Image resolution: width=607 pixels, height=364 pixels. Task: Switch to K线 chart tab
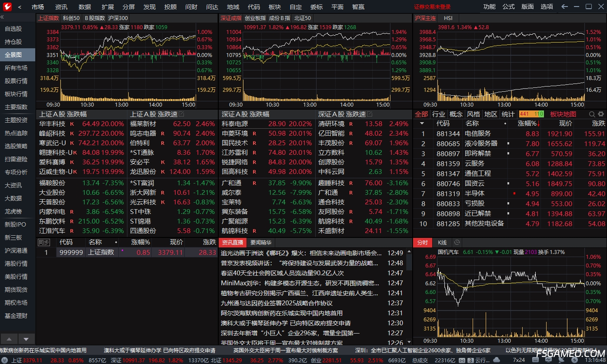tap(442, 242)
